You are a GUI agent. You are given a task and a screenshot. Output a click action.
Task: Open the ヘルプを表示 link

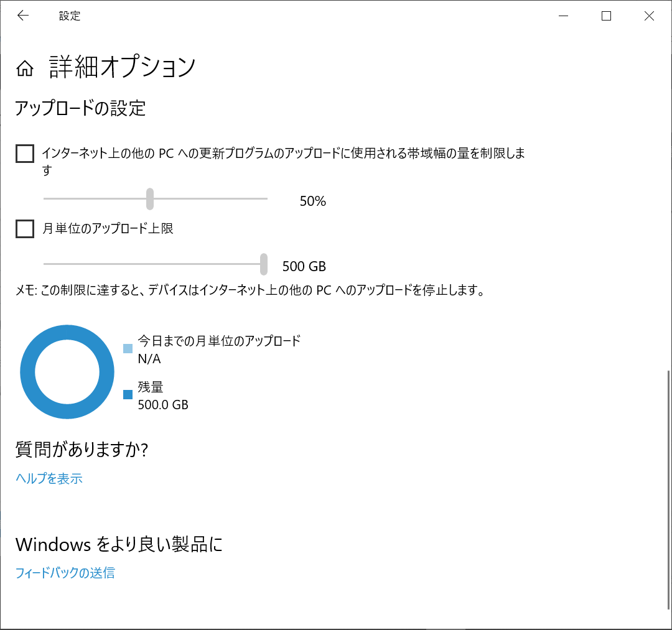coord(49,478)
